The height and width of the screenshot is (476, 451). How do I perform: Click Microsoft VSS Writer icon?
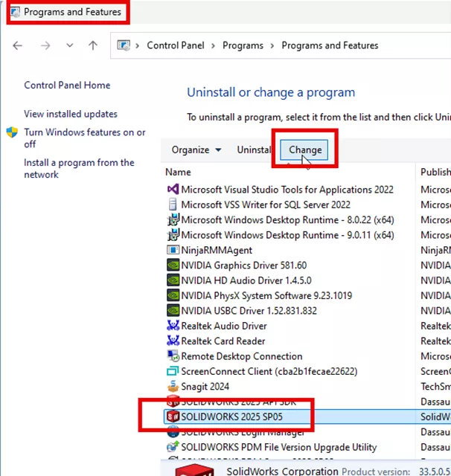pos(173,205)
